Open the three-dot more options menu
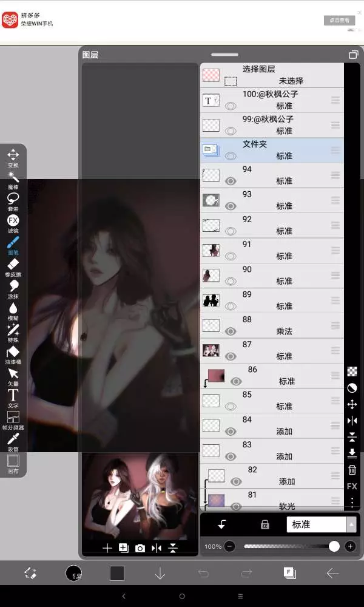The width and height of the screenshot is (364, 607). point(352,502)
